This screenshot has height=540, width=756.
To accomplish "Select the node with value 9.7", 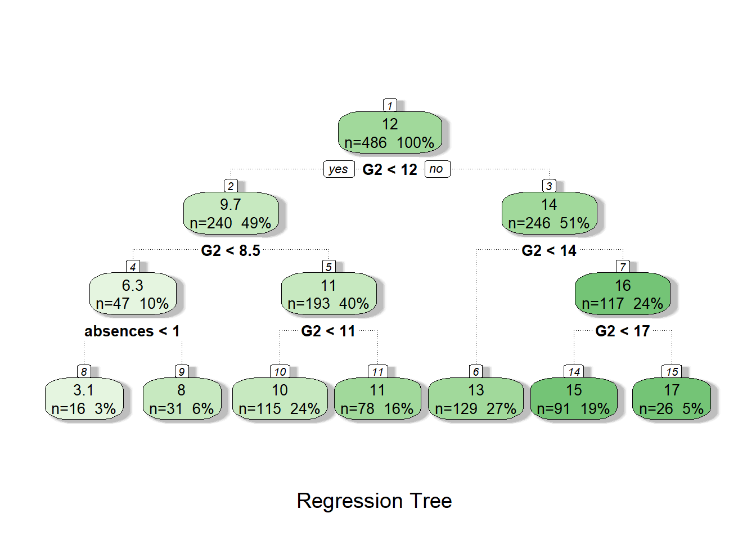I will pyautogui.click(x=231, y=214).
